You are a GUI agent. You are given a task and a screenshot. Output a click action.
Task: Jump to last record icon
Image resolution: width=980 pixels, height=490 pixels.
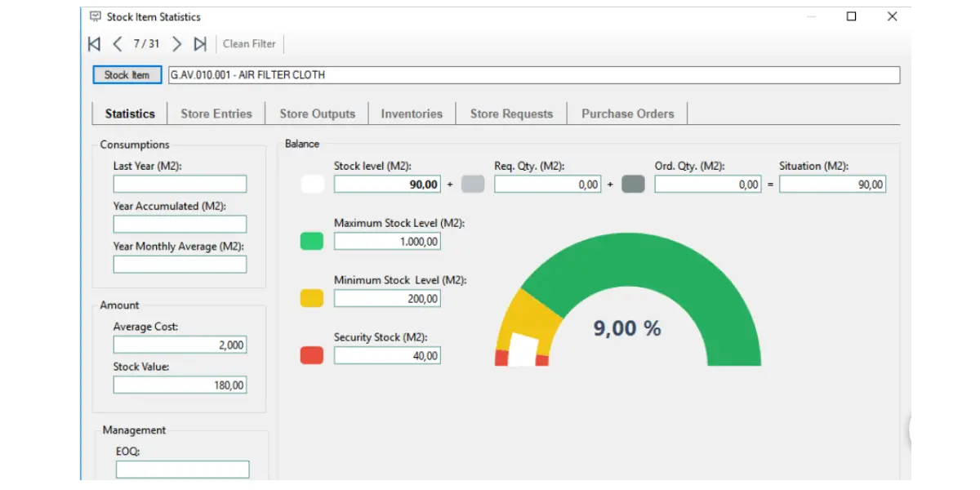[200, 44]
